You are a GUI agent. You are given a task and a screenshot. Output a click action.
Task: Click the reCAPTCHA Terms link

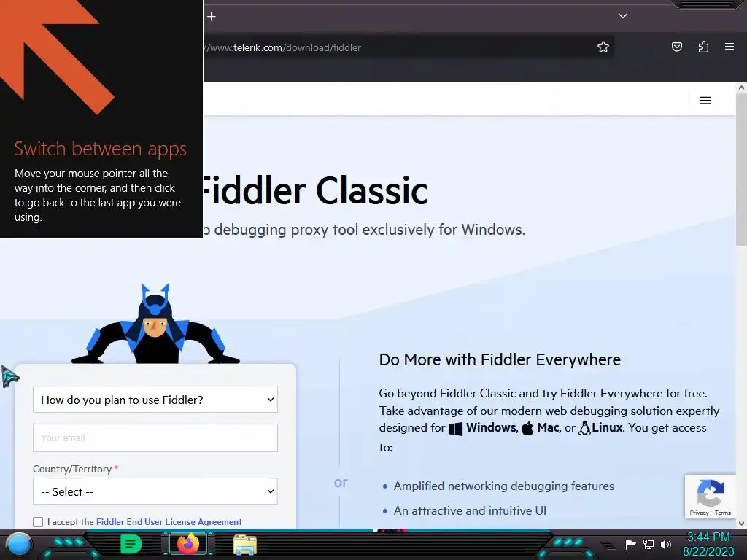tap(723, 513)
